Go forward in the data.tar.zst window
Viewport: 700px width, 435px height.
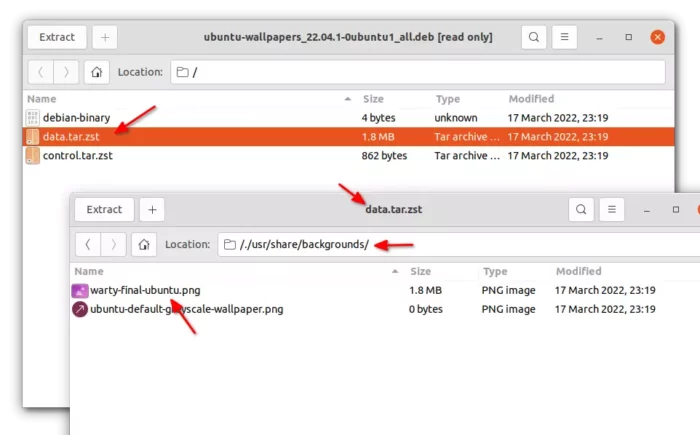tap(113, 244)
